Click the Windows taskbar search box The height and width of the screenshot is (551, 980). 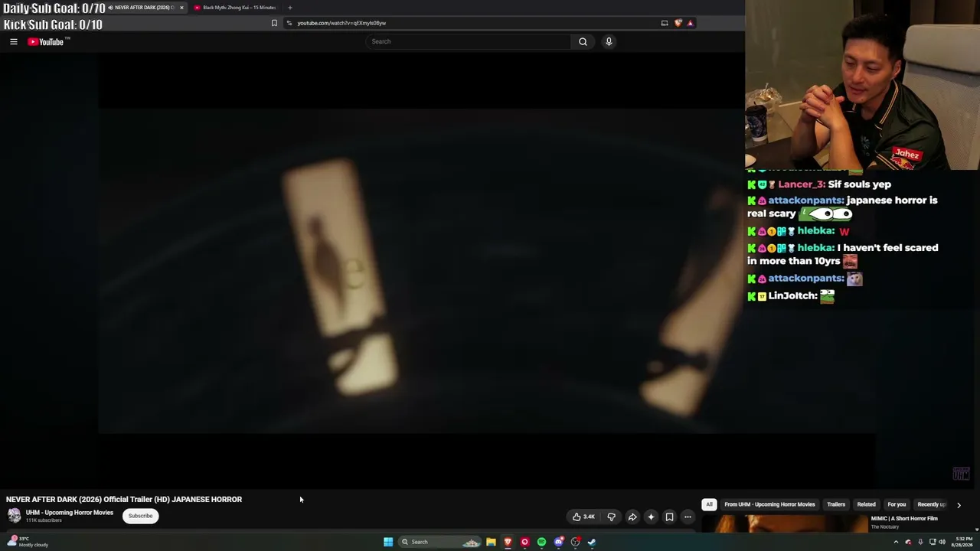point(439,542)
